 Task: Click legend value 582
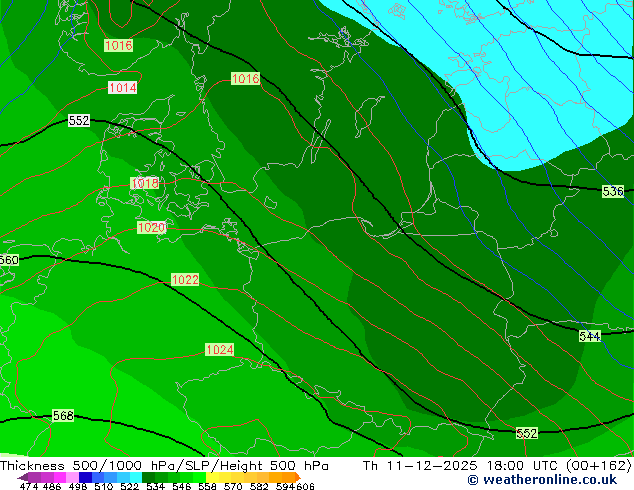(259, 486)
